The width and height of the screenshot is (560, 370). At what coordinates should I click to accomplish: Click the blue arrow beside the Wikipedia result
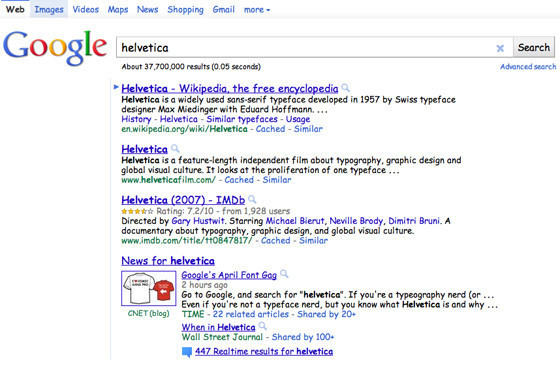(116, 87)
